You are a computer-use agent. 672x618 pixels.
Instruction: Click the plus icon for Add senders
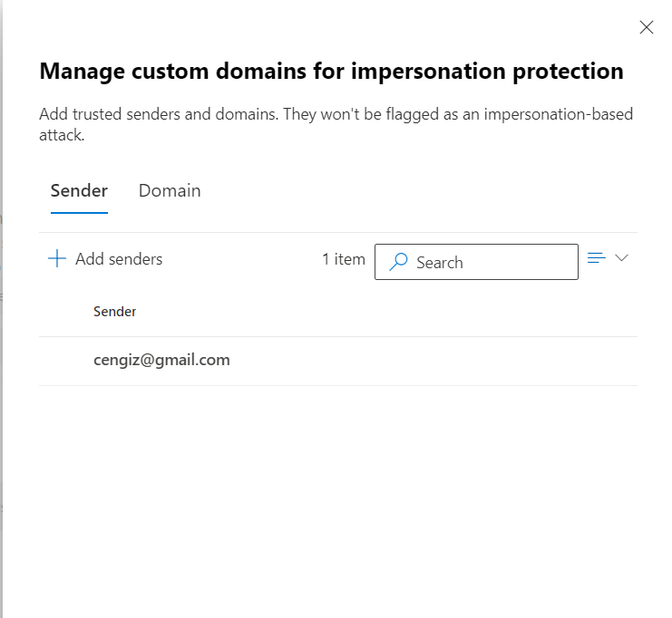57,259
